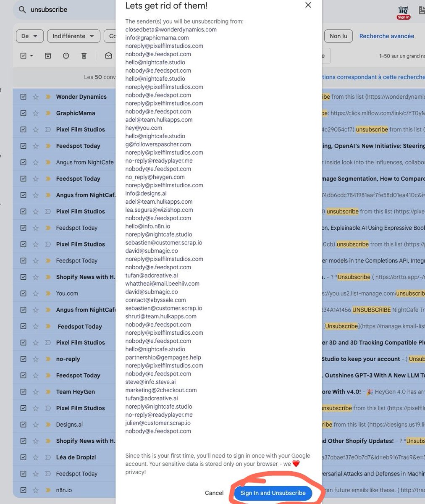Screen dimensions: 425x504
Task: Click sender info@designs.ai in dialog list
Action: (146, 193)
